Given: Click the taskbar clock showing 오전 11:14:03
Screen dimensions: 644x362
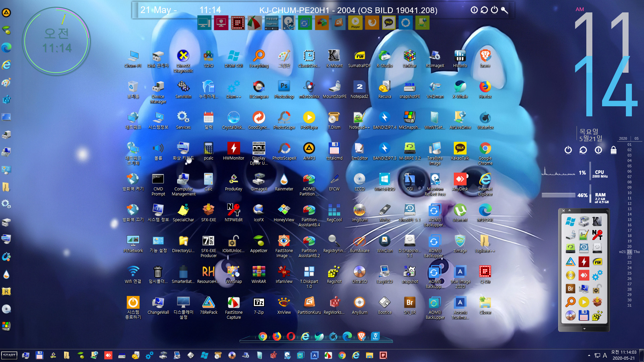Looking at the screenshot, I should pos(624,355).
